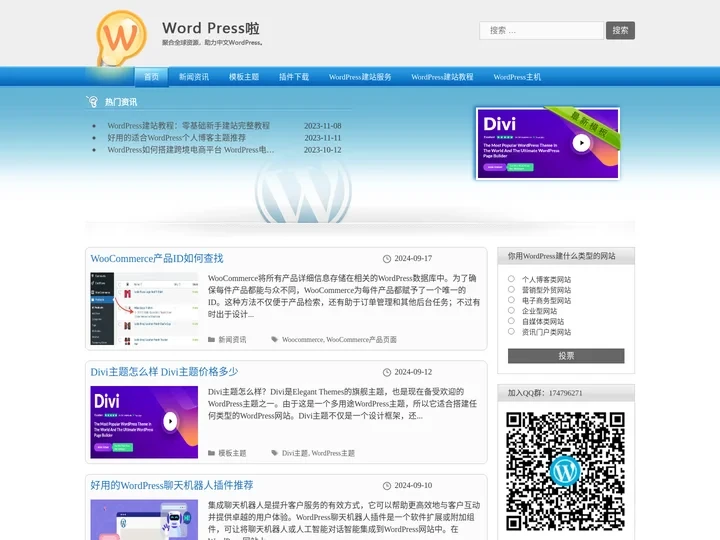Click clock icon beside 2024-09-10 date
The width and height of the screenshot is (720, 540).
[x=387, y=486]
